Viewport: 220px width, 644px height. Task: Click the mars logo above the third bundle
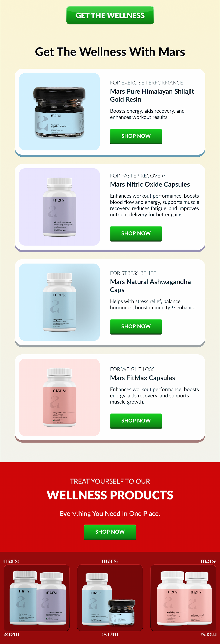point(209,561)
